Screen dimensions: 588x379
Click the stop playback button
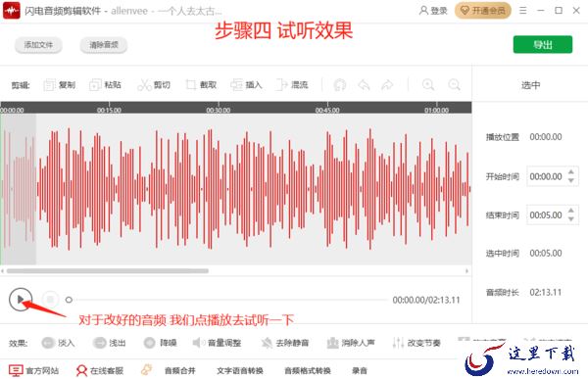click(x=50, y=299)
